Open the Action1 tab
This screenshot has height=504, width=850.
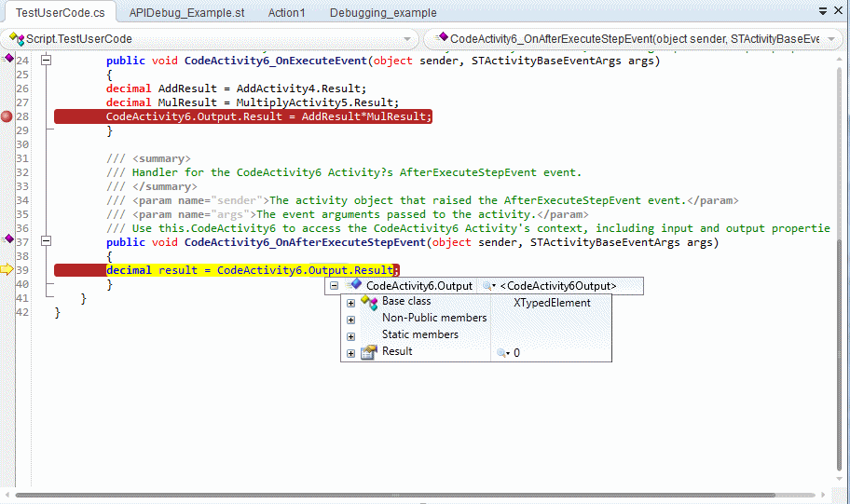[286, 13]
